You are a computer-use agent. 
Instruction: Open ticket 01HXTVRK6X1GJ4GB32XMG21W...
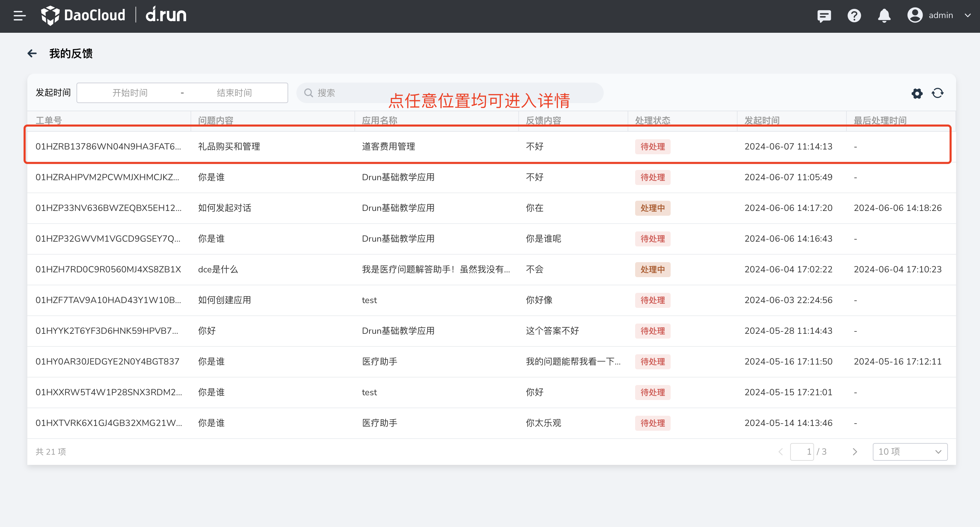(x=109, y=423)
